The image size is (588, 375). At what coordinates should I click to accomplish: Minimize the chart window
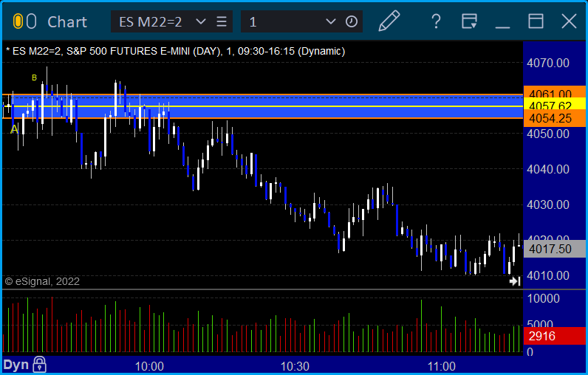click(x=502, y=27)
